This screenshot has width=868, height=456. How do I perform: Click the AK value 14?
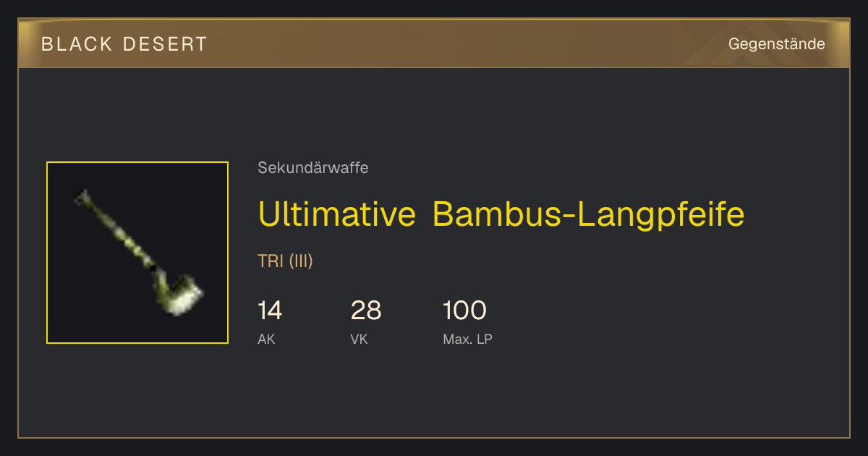click(x=270, y=311)
